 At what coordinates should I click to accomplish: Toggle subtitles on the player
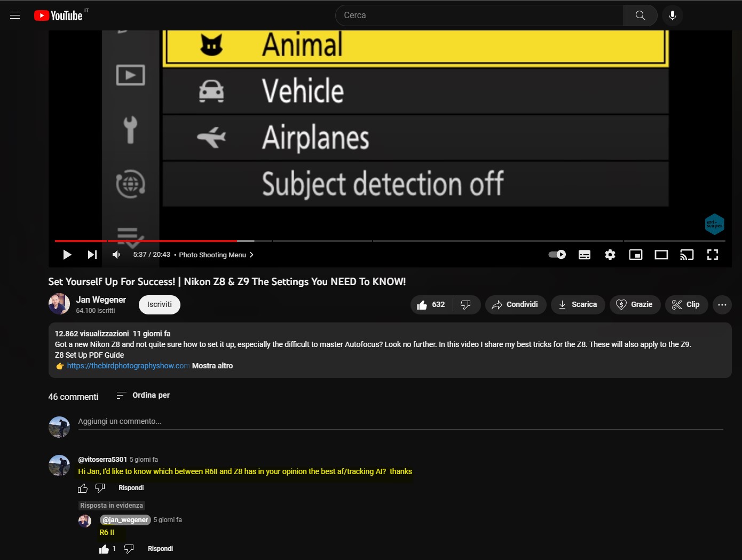point(585,255)
